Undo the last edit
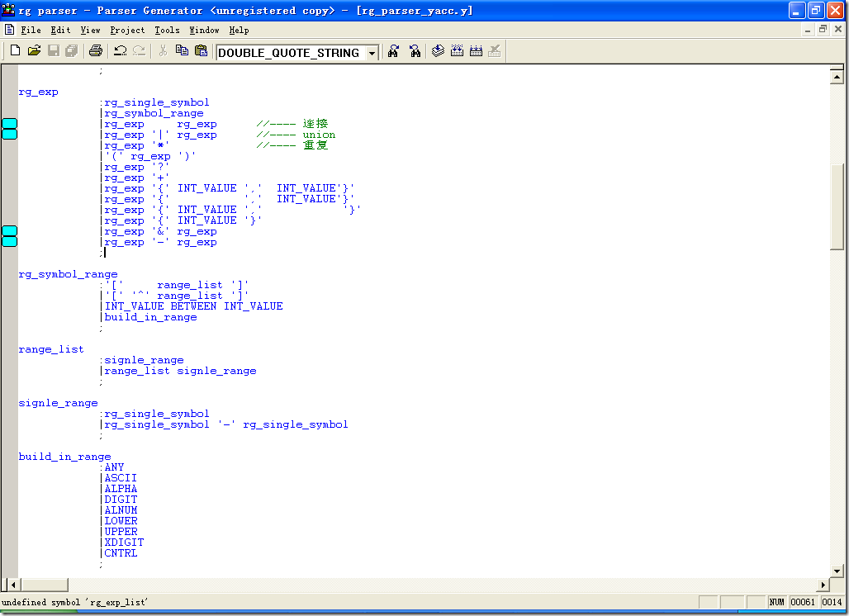The image size is (849, 616). [121, 51]
